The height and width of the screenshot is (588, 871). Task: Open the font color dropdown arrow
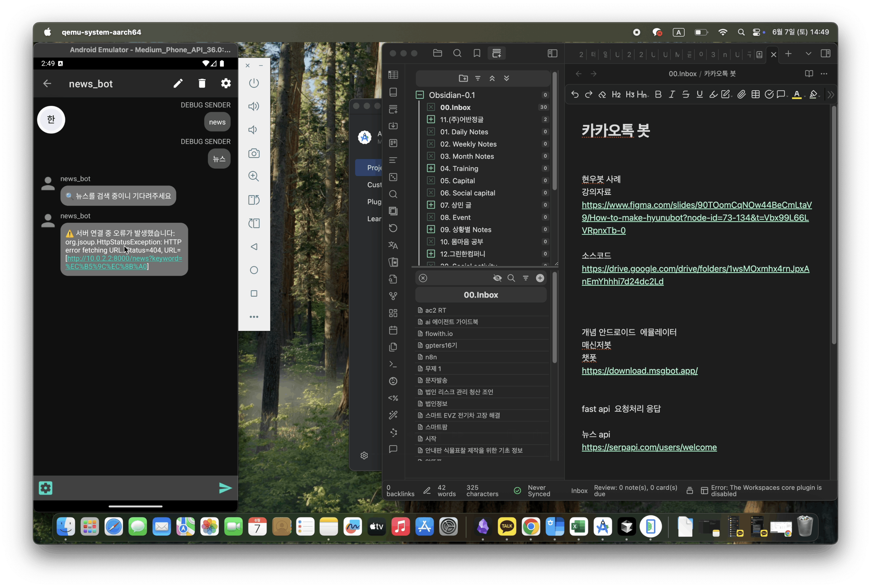pyautogui.click(x=805, y=97)
